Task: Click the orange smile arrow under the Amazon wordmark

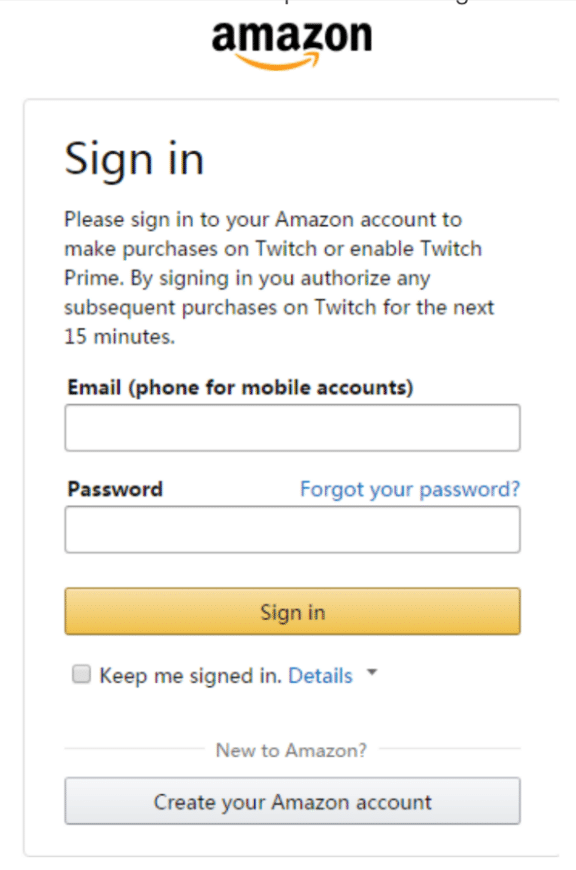Action: coord(278,61)
